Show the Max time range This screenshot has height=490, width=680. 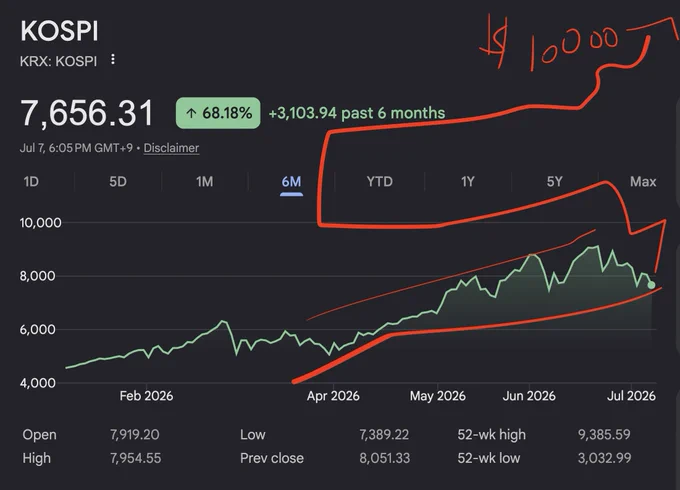pos(643,181)
